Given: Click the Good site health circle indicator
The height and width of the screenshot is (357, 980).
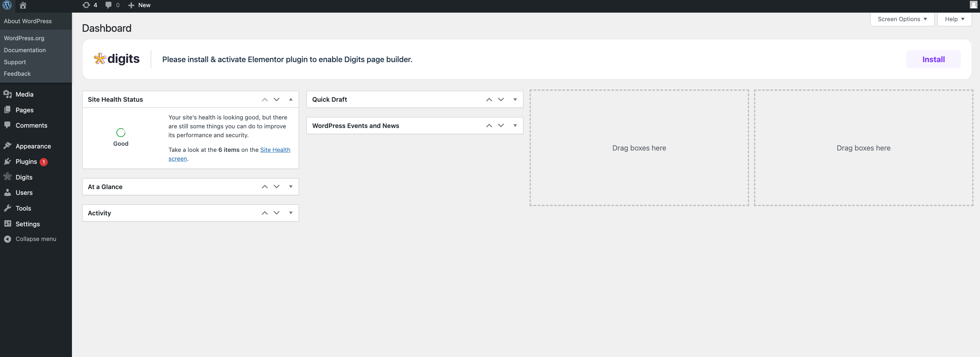Looking at the screenshot, I should pyautogui.click(x=121, y=132).
